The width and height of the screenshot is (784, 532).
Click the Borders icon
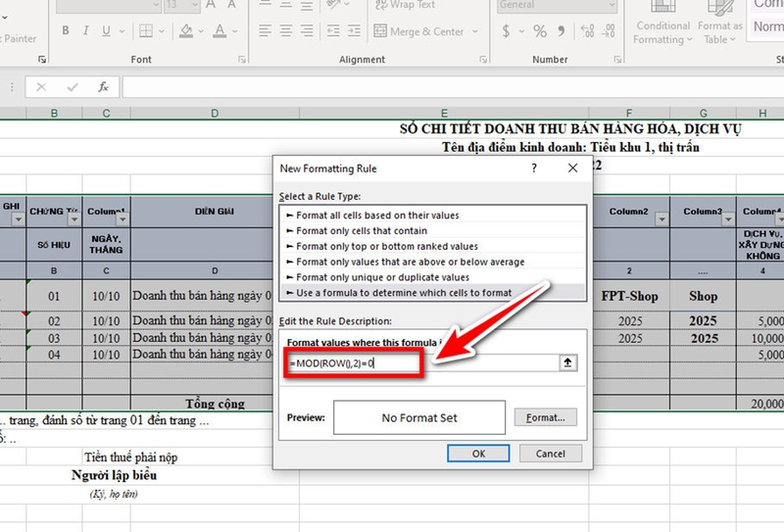click(146, 31)
